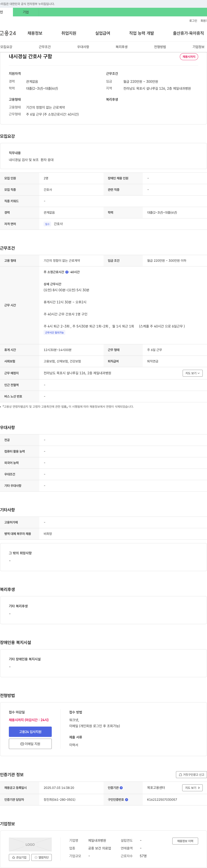Click 장진희(061-280-0501) contact text
Viewport: 207px width, 868px height.
[59, 800]
